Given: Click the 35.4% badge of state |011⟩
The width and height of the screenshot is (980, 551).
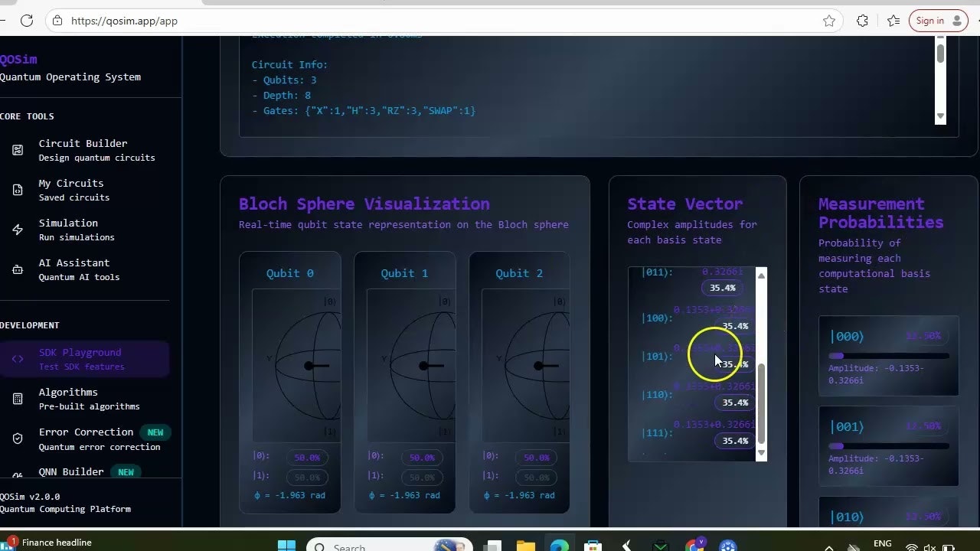Looking at the screenshot, I should pyautogui.click(x=723, y=288).
